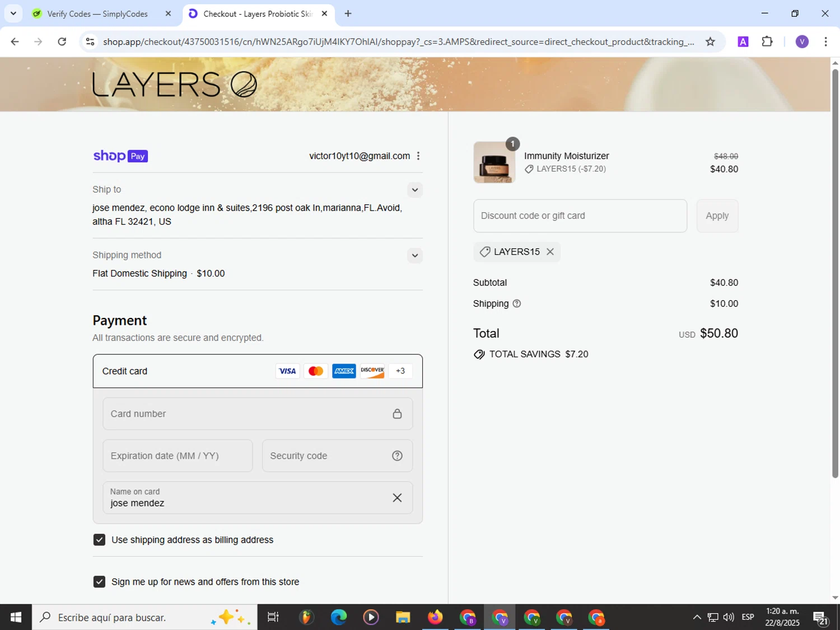
Task: Open Firefox from the taskbar
Action: (435, 617)
